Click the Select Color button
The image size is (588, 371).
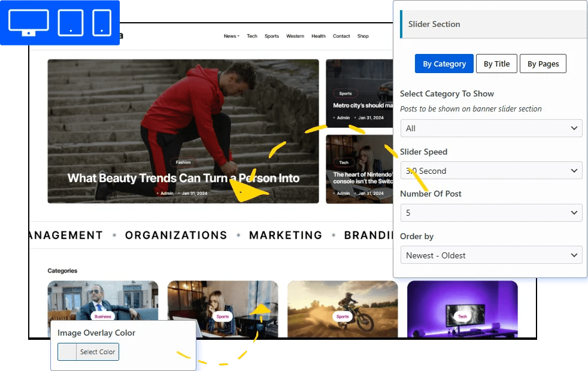tap(98, 352)
